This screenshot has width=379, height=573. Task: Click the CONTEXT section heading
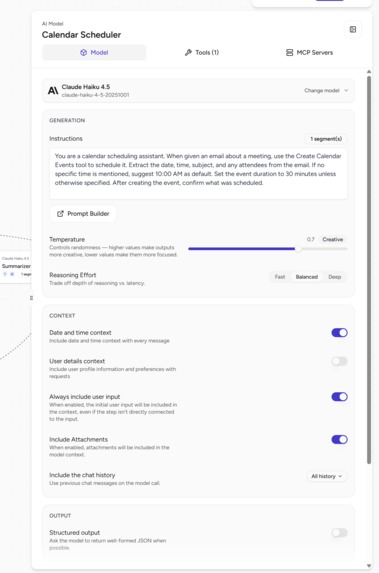pos(62,315)
